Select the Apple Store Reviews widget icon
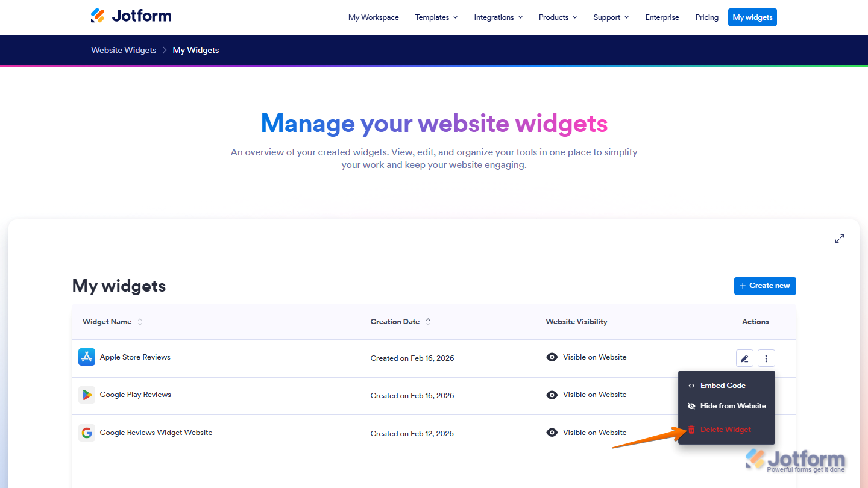The width and height of the screenshot is (868, 488). tap(86, 357)
